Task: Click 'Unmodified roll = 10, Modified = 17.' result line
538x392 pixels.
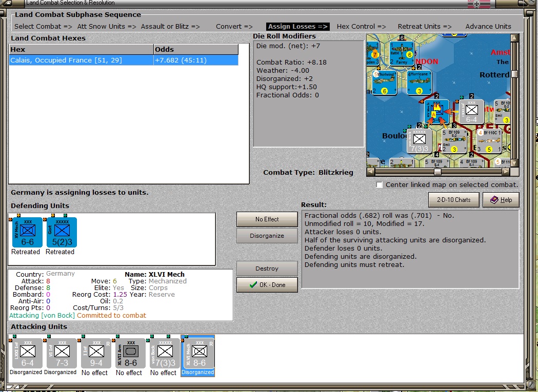Action: [364, 223]
